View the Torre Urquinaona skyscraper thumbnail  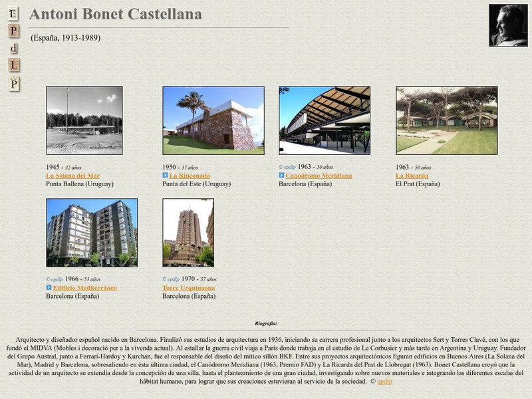tap(188, 231)
